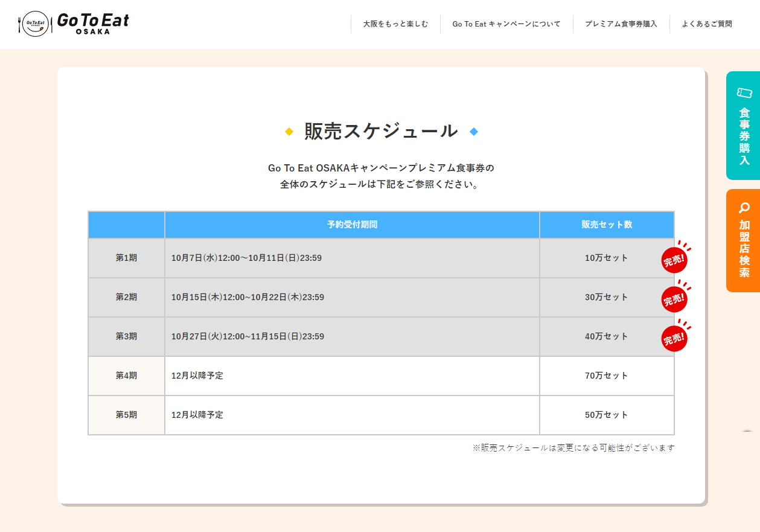Click the 50万セット cell
This screenshot has width=760, height=532.
[607, 415]
